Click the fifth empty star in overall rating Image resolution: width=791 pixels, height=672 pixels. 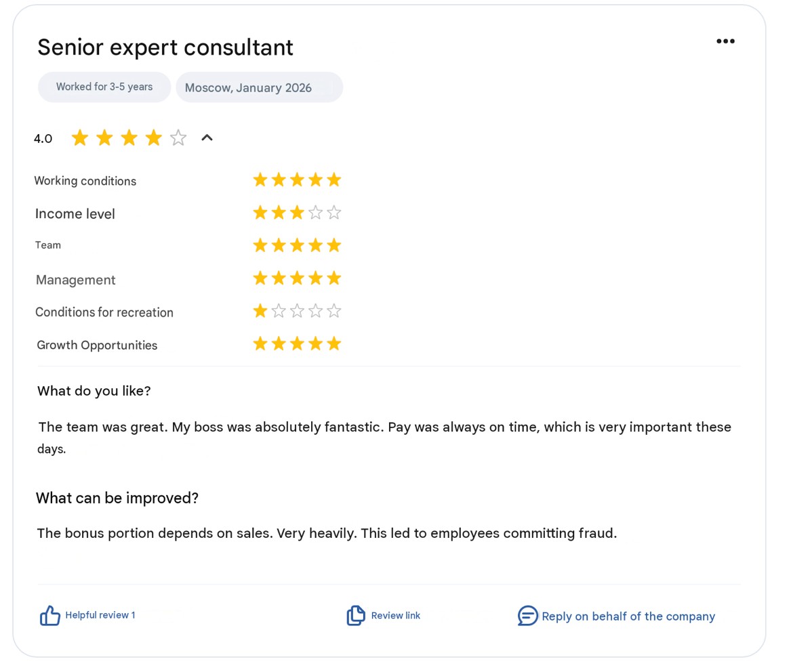point(178,138)
